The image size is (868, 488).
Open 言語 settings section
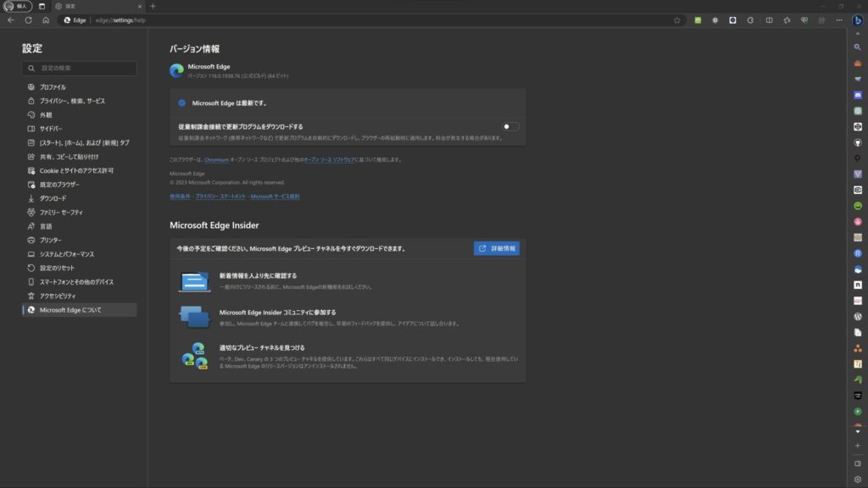click(79, 226)
